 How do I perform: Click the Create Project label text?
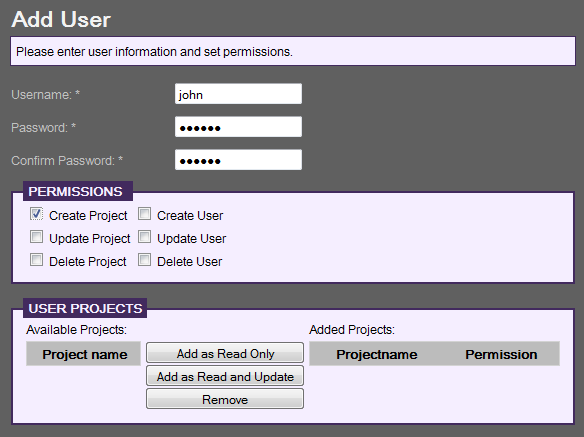(88, 216)
